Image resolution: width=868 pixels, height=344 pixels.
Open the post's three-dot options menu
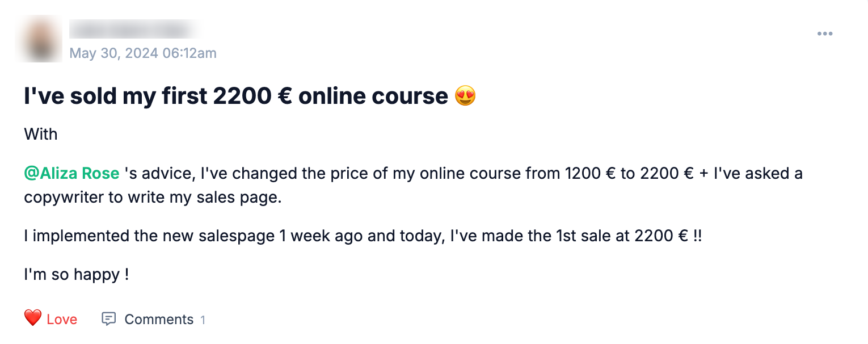coord(824,34)
